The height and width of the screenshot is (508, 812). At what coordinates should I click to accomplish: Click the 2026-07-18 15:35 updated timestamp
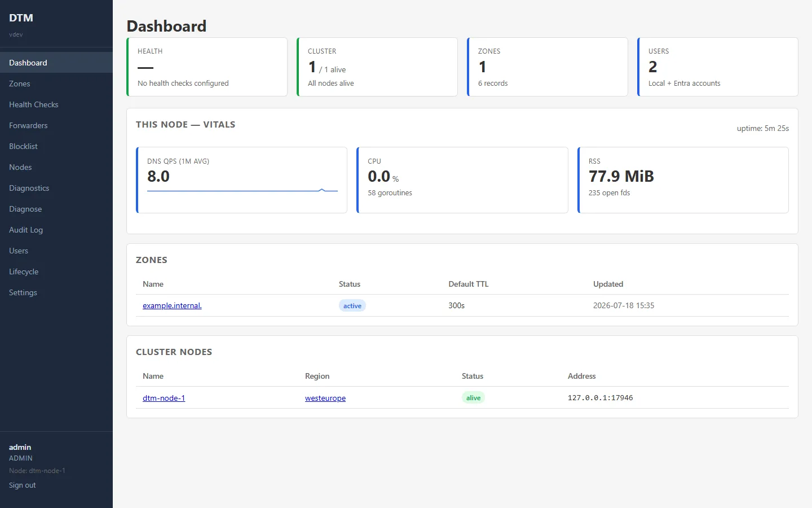click(624, 305)
